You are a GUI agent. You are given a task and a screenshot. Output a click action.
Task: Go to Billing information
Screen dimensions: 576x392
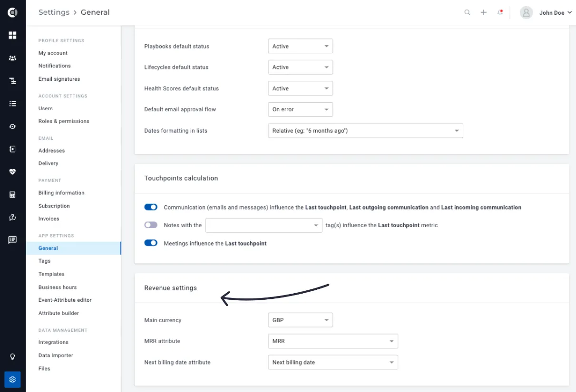(61, 193)
